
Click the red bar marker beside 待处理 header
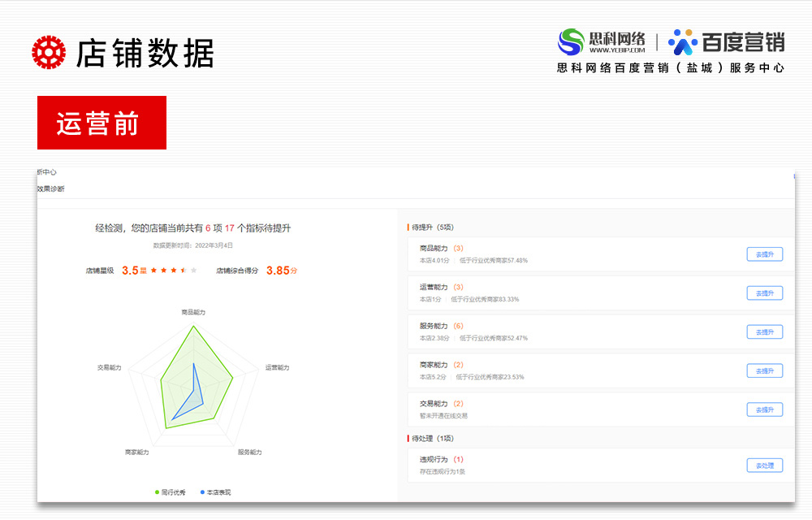pyautogui.click(x=406, y=437)
